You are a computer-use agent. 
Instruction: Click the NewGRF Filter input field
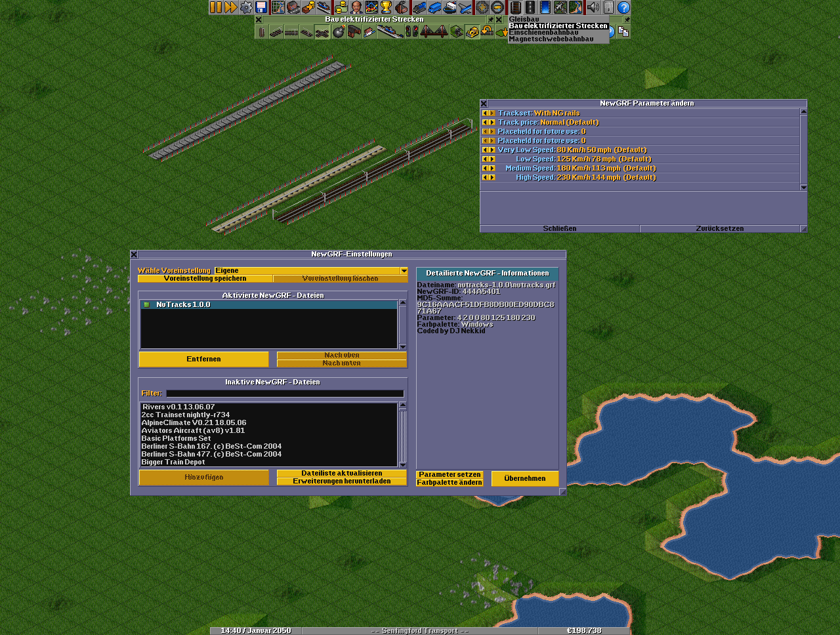pos(285,394)
